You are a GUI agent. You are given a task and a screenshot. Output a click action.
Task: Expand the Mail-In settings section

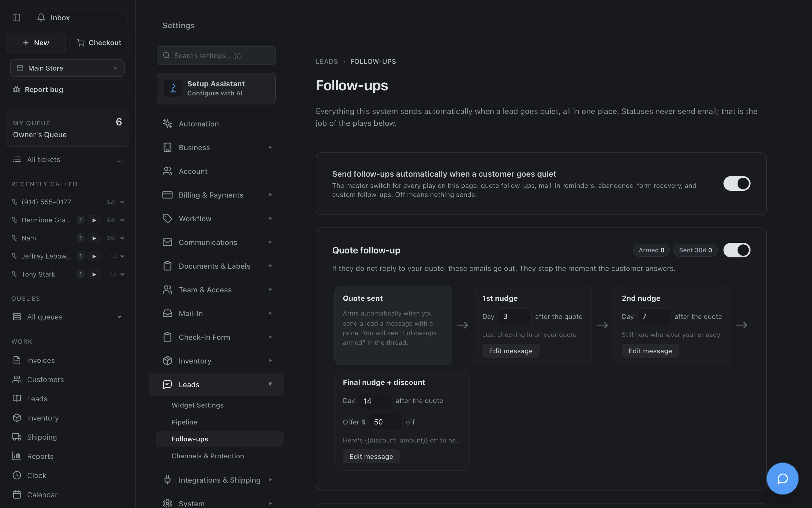coord(270,314)
